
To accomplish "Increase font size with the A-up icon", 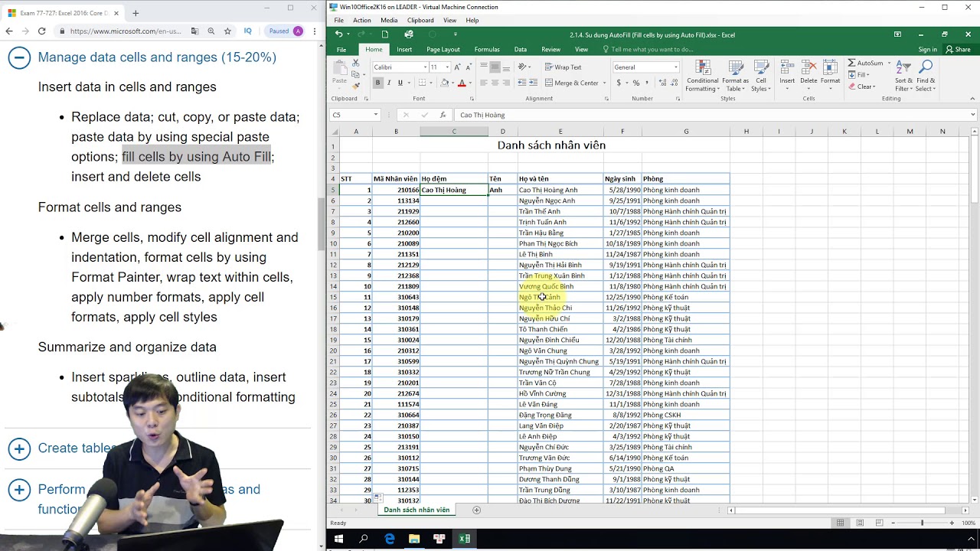I will point(457,67).
